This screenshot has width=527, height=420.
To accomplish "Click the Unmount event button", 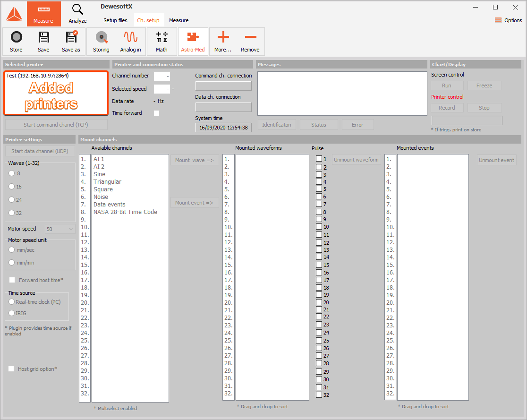I will coord(496,160).
